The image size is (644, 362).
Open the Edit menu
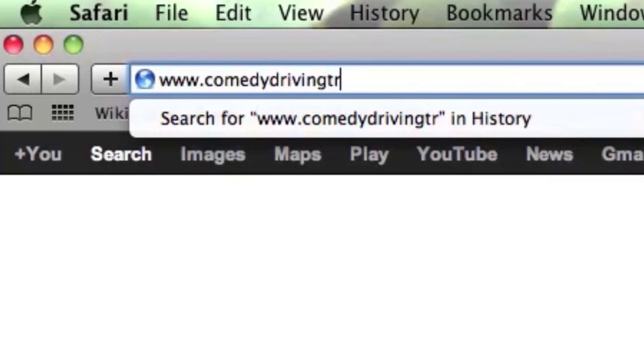coord(233,13)
